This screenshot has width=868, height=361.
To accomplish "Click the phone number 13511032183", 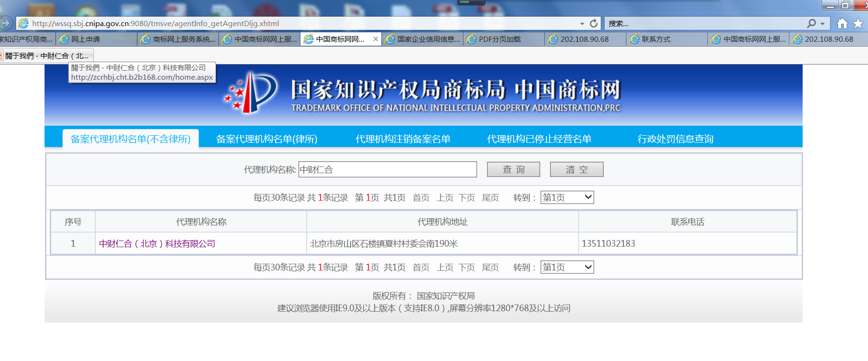I will pos(608,244).
